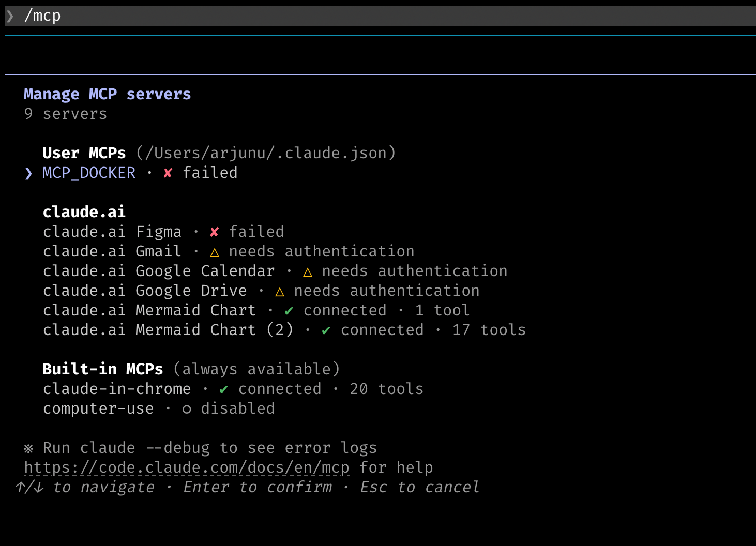This screenshot has width=756, height=546.
Task: Select the computer-use built-in server
Action: tap(98, 408)
